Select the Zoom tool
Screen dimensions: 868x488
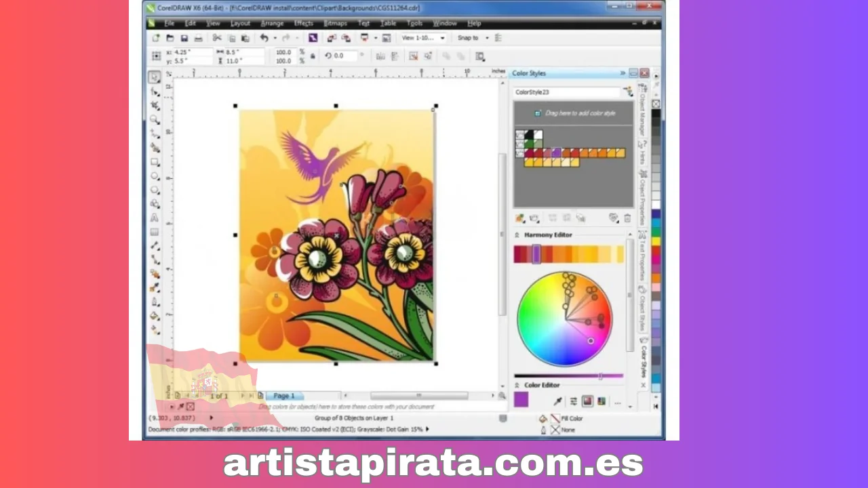155,120
